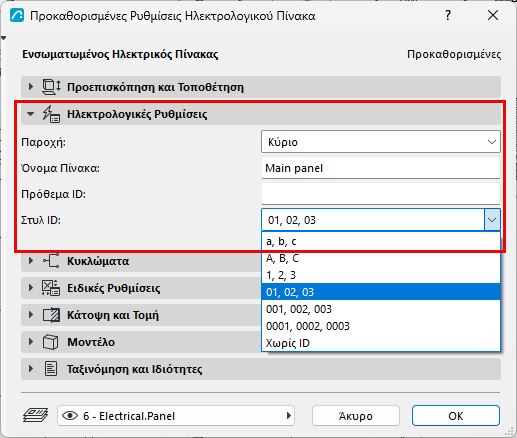The image size is (517, 438).
Task: Click the Άκυρο button
Action: 356,416
